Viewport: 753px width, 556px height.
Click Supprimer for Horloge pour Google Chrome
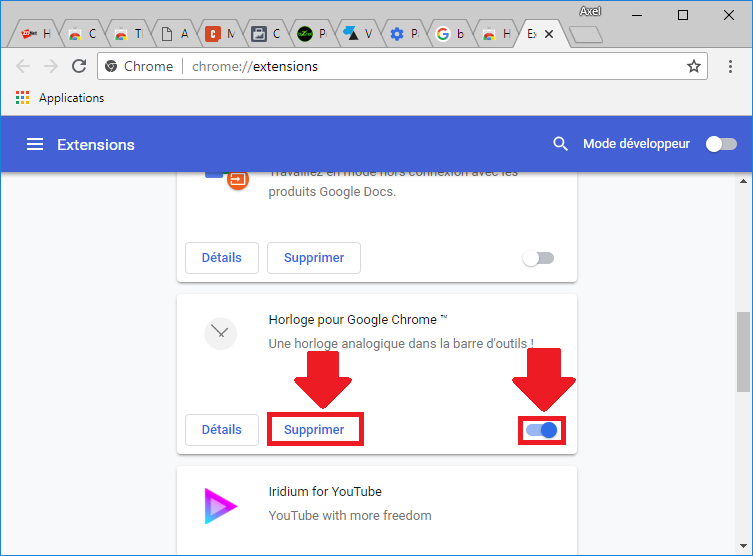(x=314, y=429)
